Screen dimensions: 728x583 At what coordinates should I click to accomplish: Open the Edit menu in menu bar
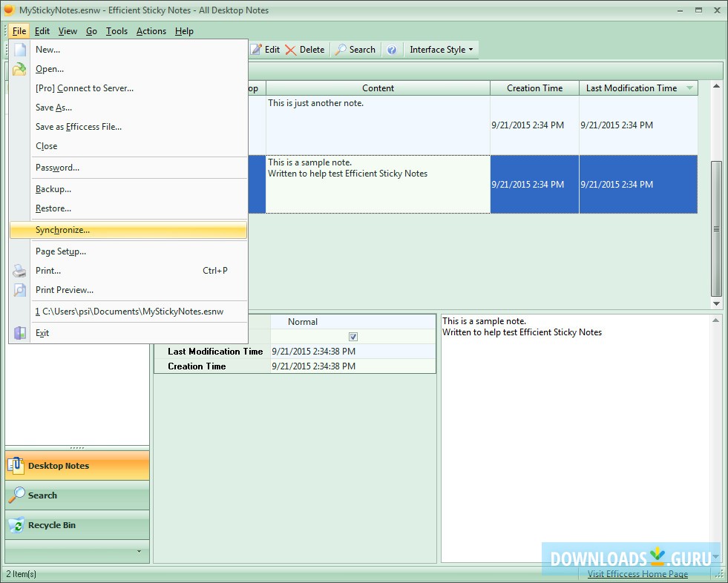coord(42,31)
